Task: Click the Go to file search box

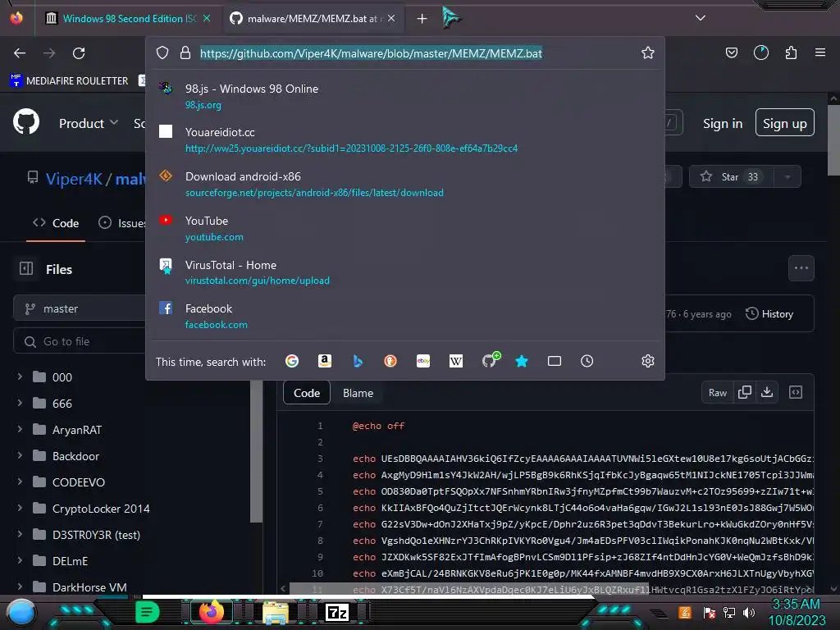Action: [x=80, y=341]
